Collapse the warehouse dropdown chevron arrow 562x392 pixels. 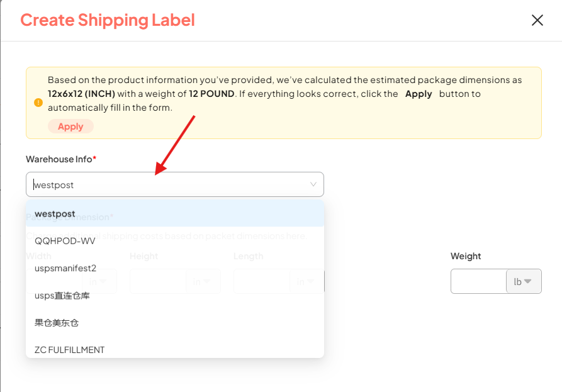[x=313, y=184]
